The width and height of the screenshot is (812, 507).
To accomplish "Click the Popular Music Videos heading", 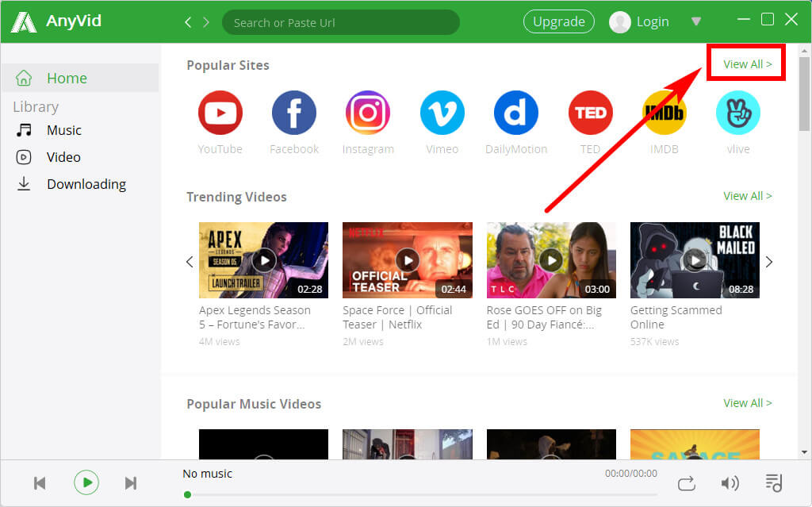I will click(254, 404).
